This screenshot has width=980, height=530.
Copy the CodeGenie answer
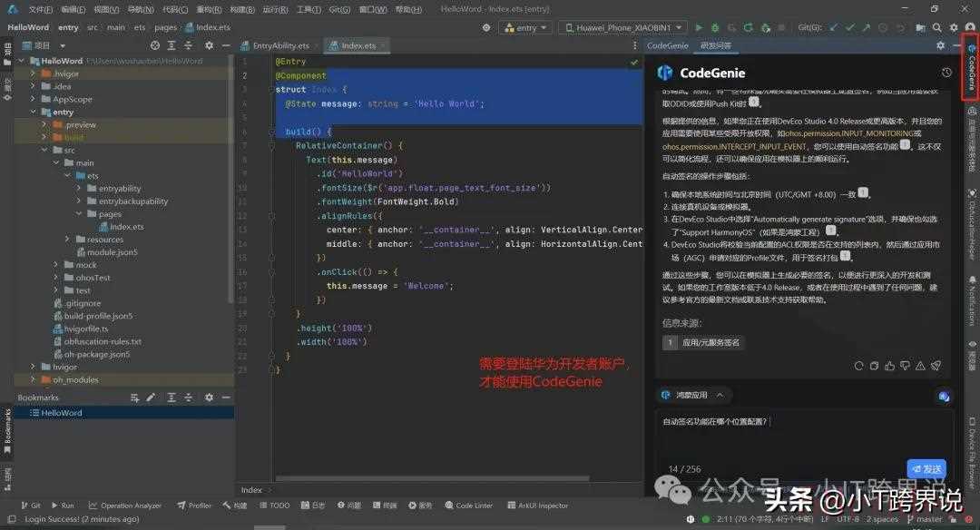pos(875,366)
